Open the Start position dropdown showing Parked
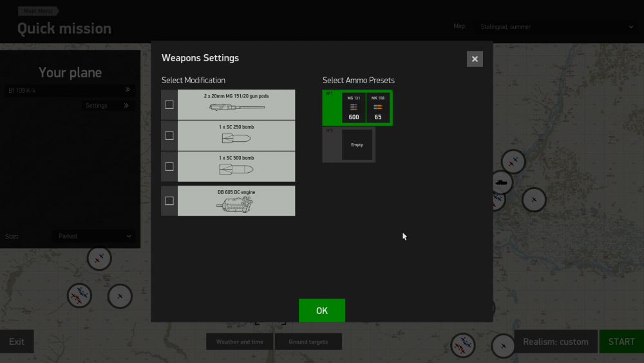This screenshot has width=644, height=363. 94,236
